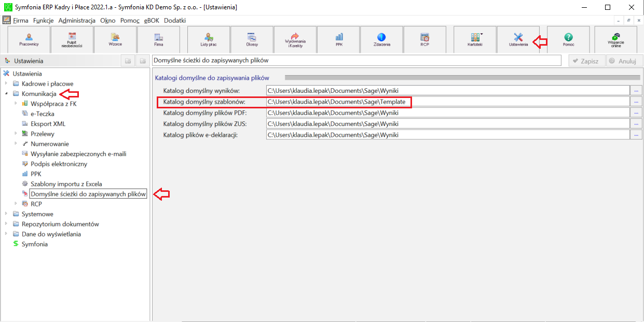The height and width of the screenshot is (322, 644).
Task: Expand the Kadrowe i płacowe node
Action: pyautogui.click(x=6, y=83)
